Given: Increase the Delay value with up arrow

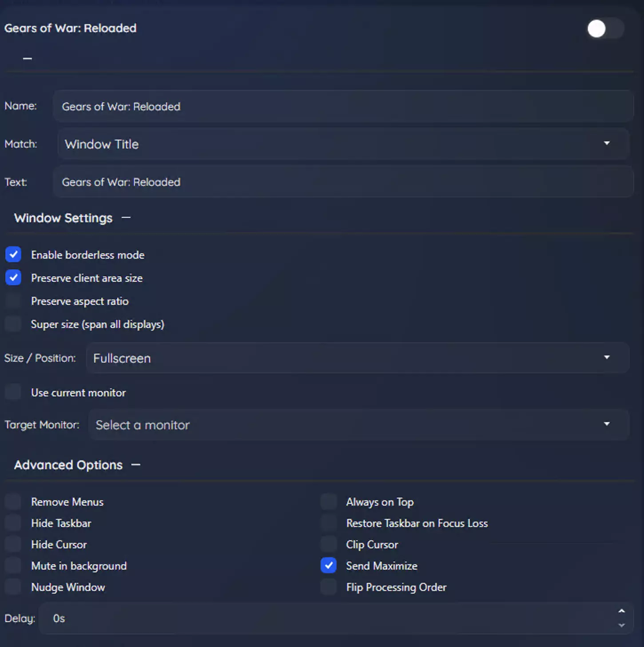Looking at the screenshot, I should click(622, 611).
